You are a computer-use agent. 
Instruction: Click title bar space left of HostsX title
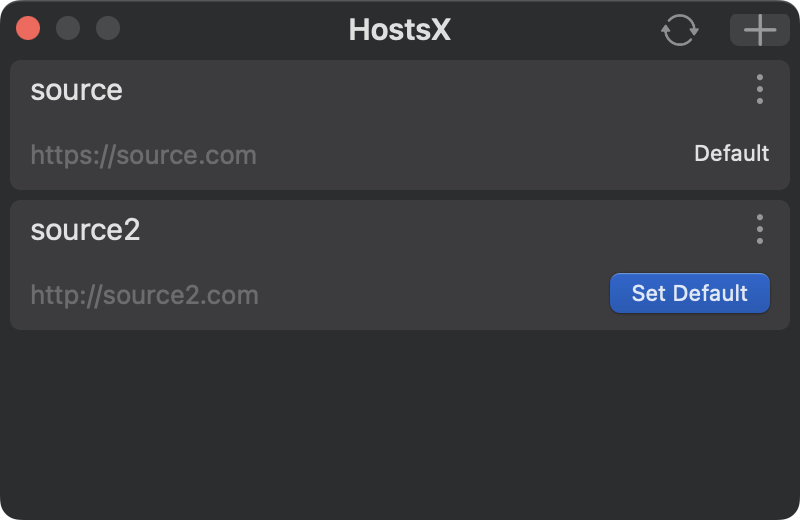click(x=230, y=30)
